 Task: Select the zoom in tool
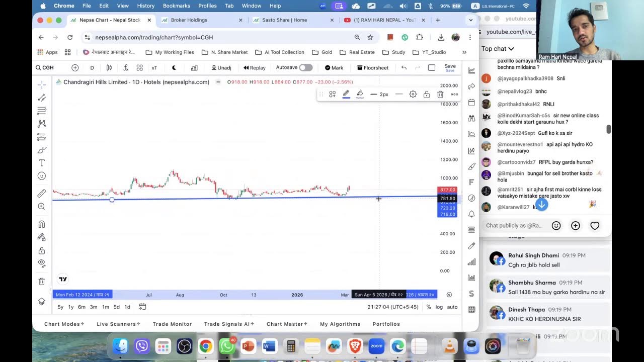coord(42,206)
